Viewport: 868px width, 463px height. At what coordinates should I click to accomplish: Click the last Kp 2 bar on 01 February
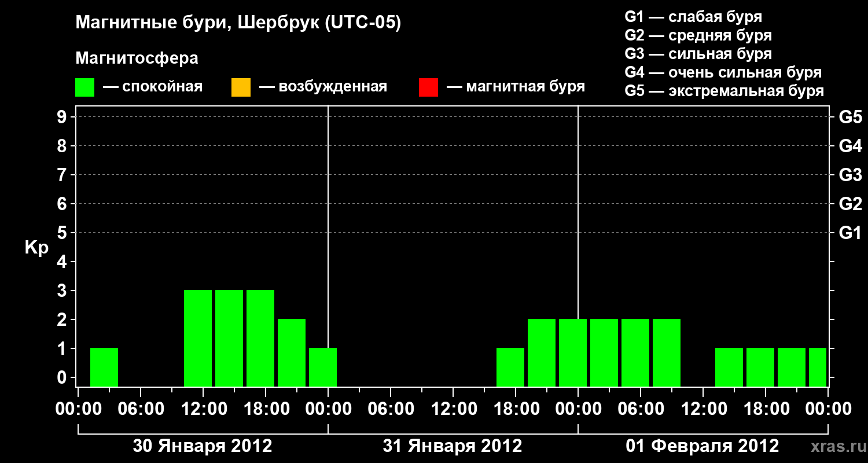[x=667, y=353]
